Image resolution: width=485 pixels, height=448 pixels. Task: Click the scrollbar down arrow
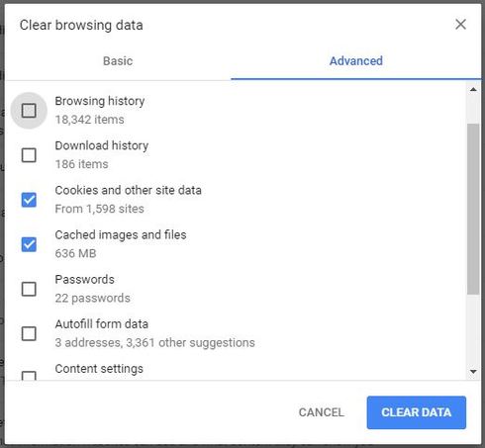pos(473,372)
